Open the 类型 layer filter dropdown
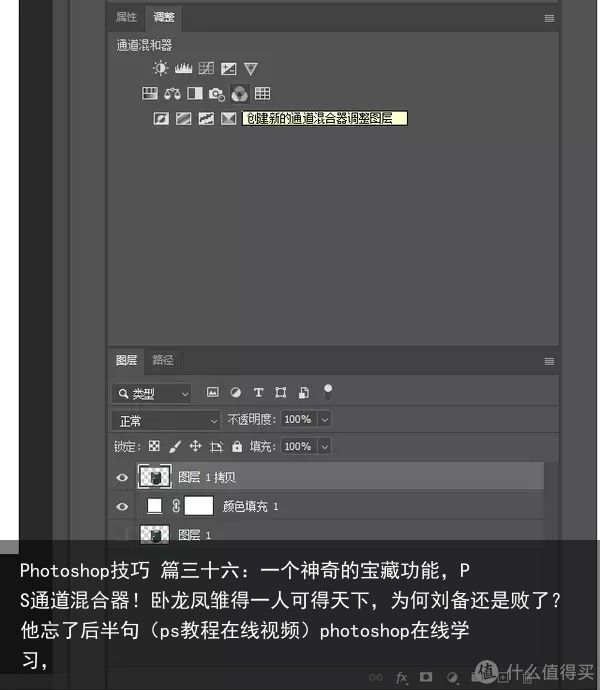600x690 pixels. [151, 393]
